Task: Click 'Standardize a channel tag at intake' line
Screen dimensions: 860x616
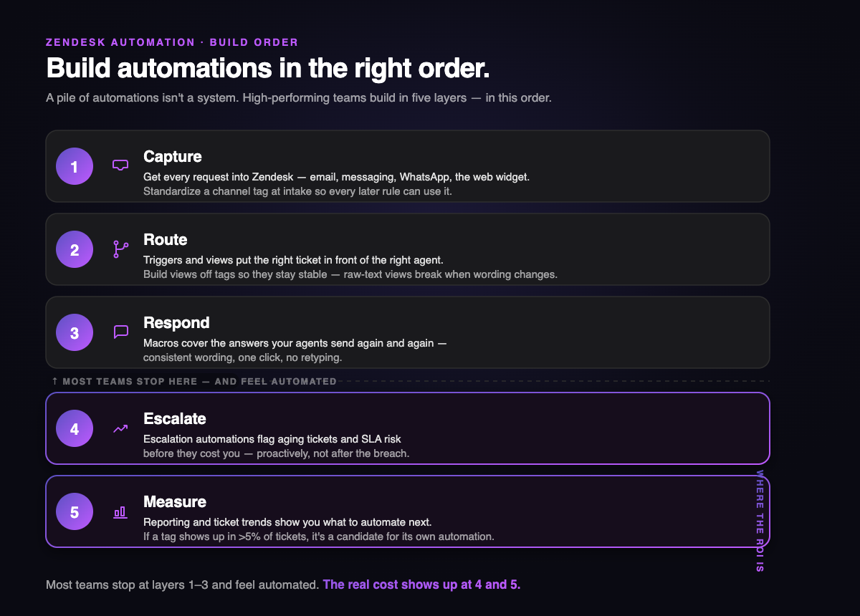Action: (297, 191)
